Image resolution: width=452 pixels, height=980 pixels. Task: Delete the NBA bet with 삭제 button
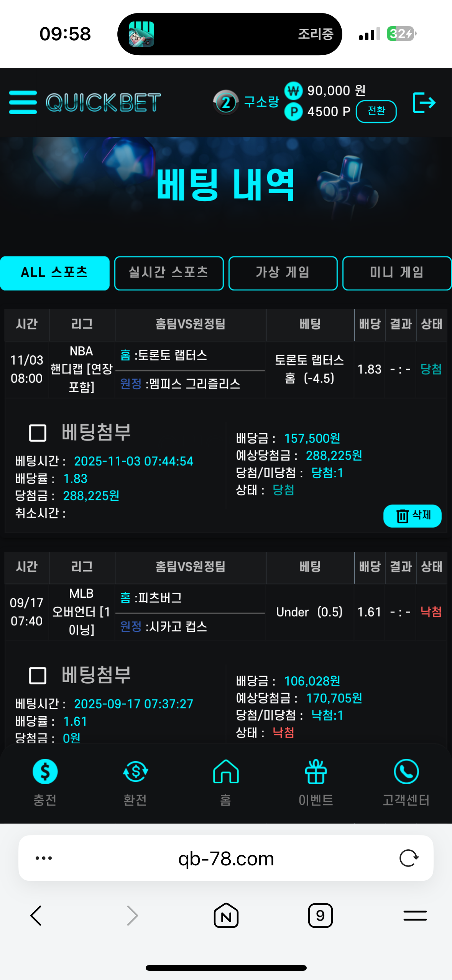[x=412, y=516]
